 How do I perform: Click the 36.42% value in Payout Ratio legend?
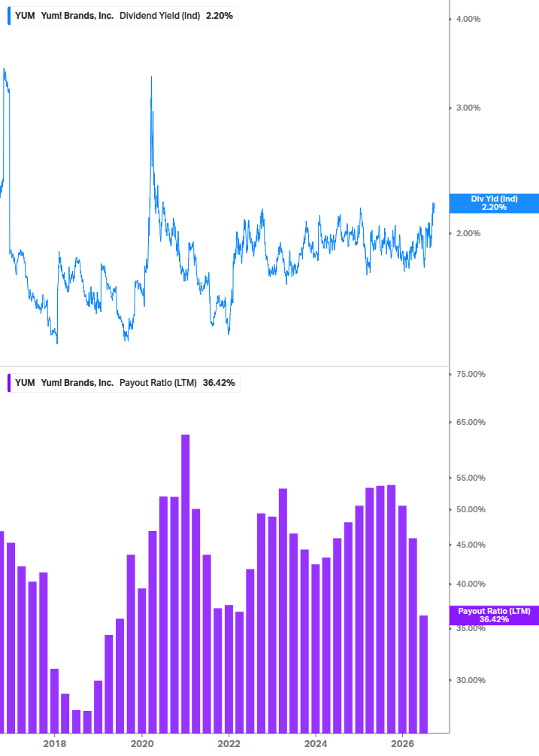point(219,383)
